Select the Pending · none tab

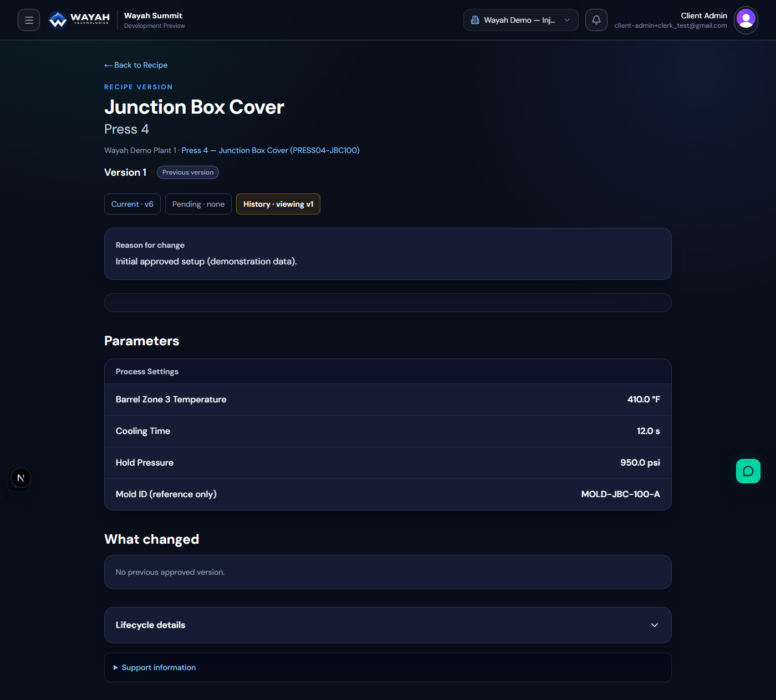click(198, 204)
